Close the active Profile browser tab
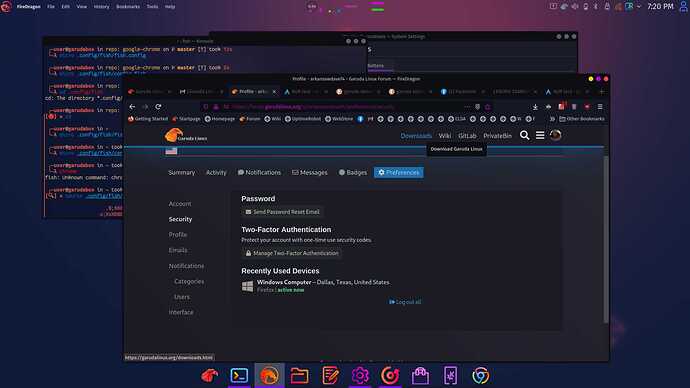Viewport: 690px width, 388px height. pyautogui.click(x=274, y=92)
